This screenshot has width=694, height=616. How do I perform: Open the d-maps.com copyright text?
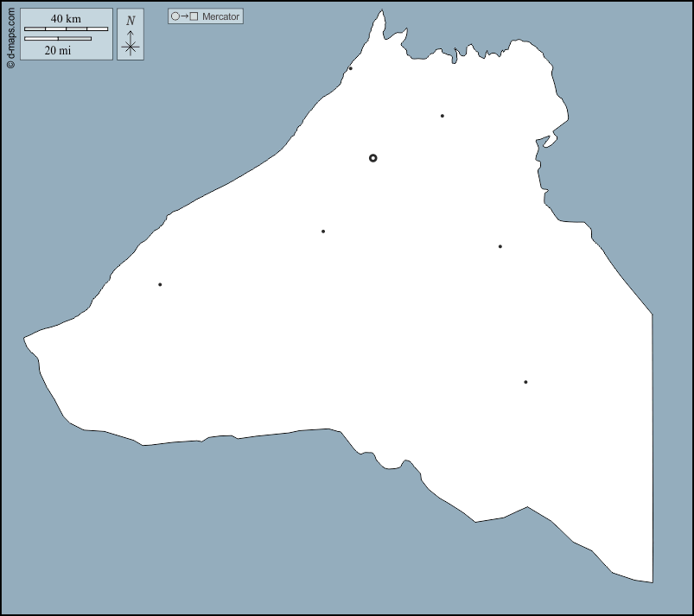[x=10, y=37]
